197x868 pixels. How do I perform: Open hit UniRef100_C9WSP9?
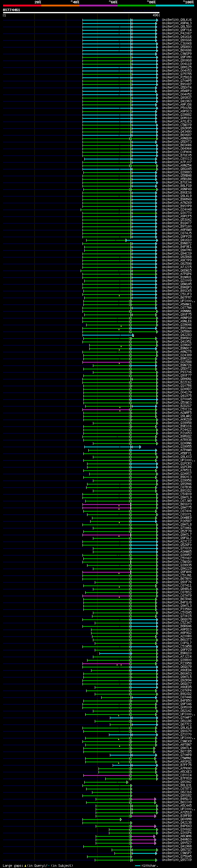point(176,54)
